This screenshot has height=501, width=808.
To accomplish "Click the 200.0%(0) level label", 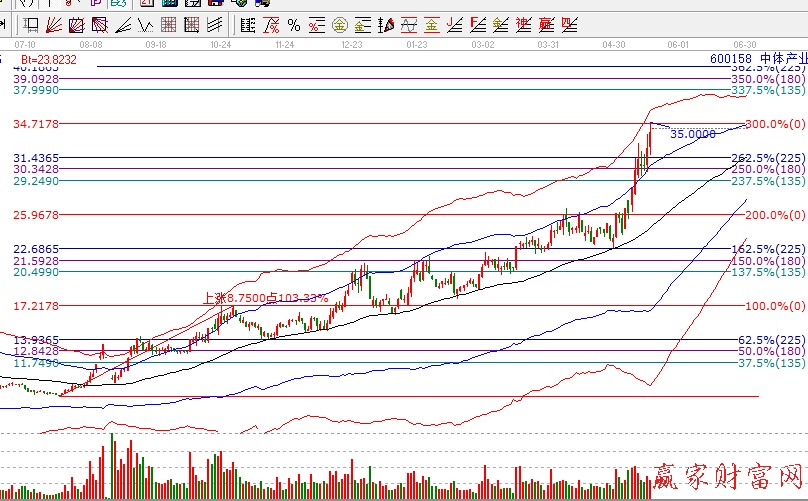I will coord(775,215).
